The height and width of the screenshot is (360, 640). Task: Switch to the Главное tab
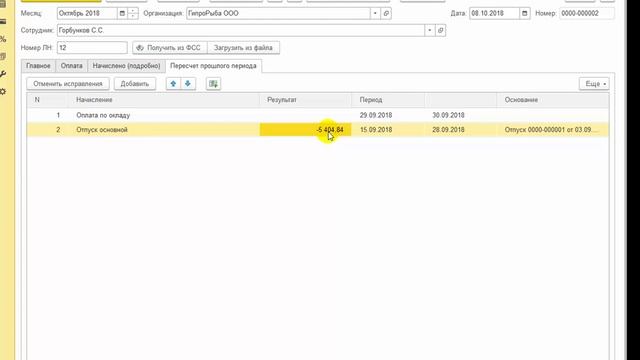pyautogui.click(x=38, y=66)
